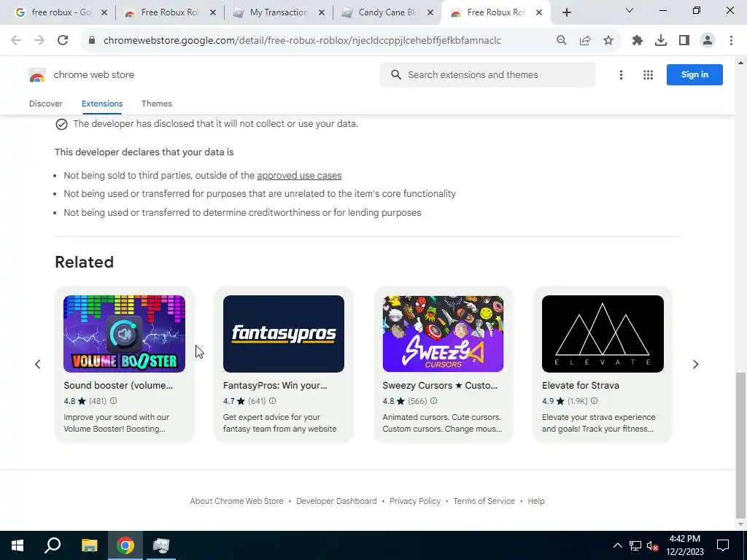Open the Developer Dashboard link
This screenshot has width=747, height=560.
point(336,501)
